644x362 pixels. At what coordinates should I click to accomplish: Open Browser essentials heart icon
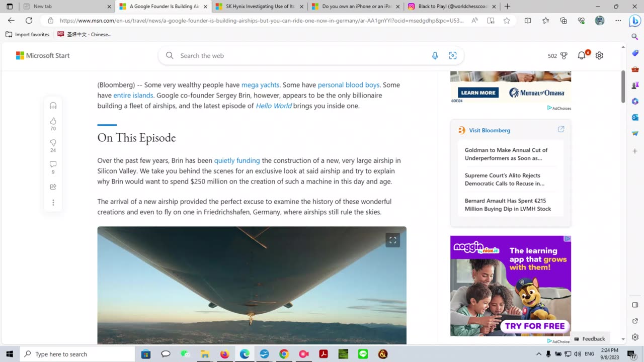coord(581,21)
